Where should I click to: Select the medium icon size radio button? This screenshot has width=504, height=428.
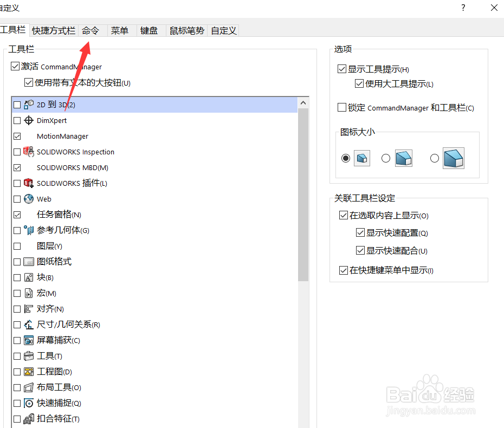tap(386, 158)
